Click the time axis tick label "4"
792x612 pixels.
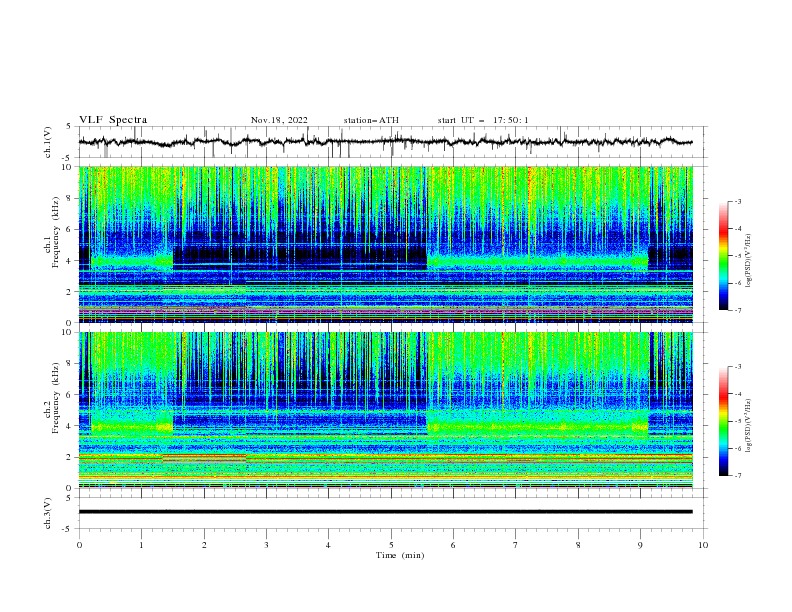click(x=328, y=545)
